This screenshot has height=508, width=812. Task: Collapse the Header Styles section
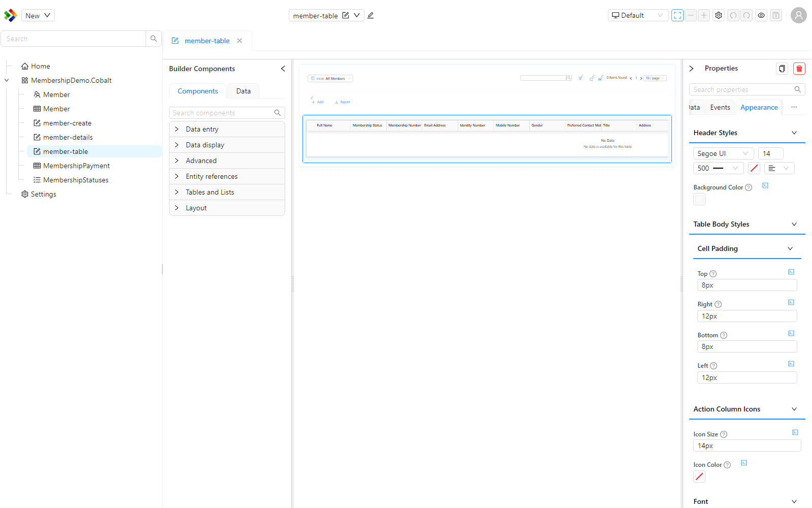click(747, 133)
